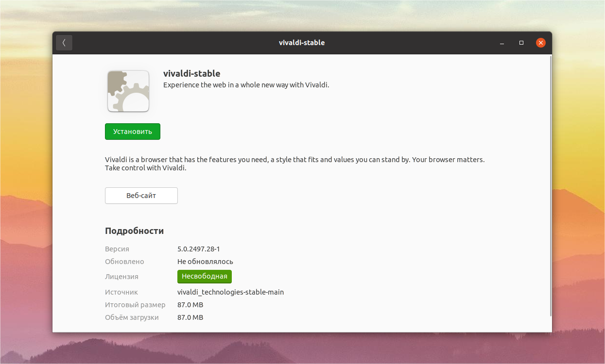Click the Несвободная license badge
605x364 pixels.
205,277
